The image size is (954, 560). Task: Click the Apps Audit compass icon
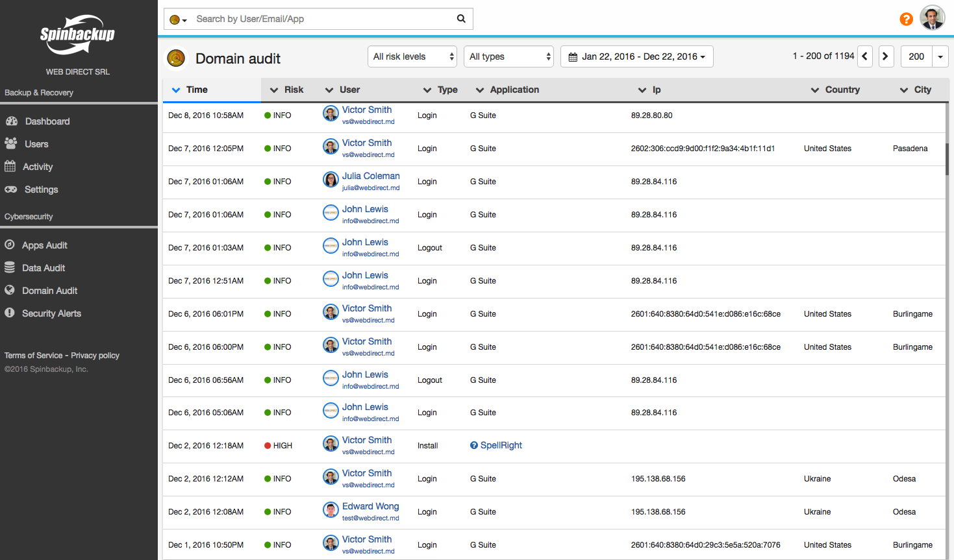10,245
